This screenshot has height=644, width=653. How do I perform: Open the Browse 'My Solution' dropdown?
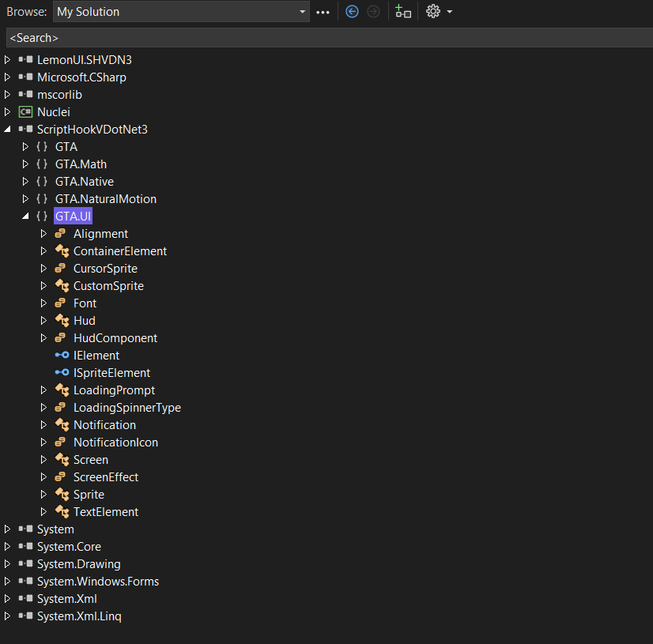tap(181, 12)
